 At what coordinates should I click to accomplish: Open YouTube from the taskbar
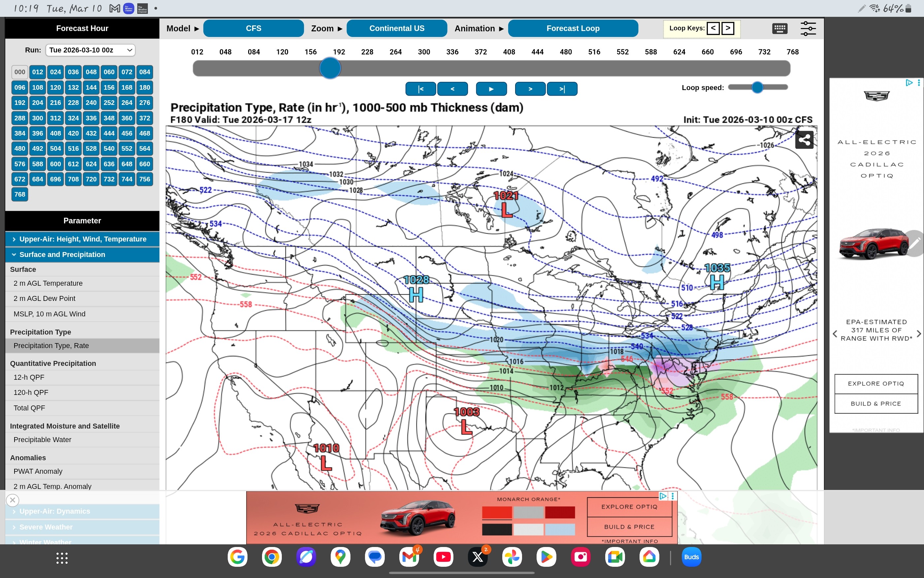444,557
